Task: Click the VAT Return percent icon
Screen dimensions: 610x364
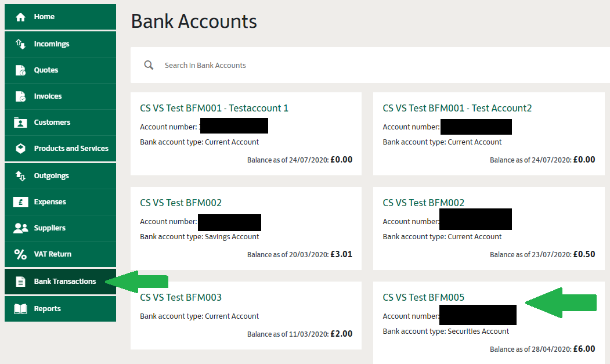Action: click(21, 254)
